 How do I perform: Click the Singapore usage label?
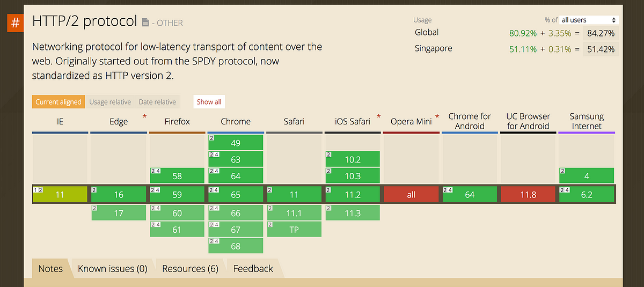(434, 48)
